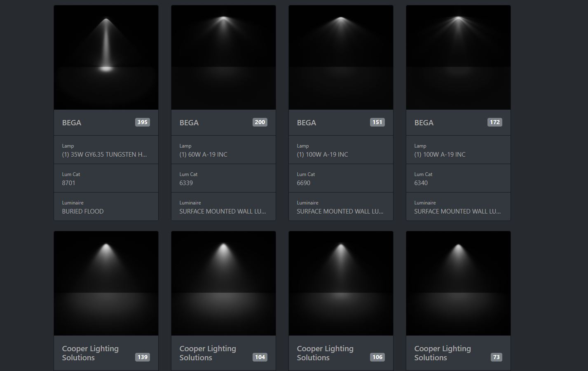Open the BEGA 60W A-19 light thumbnail
Image resolution: width=588 pixels, height=371 pixels.
223,58
